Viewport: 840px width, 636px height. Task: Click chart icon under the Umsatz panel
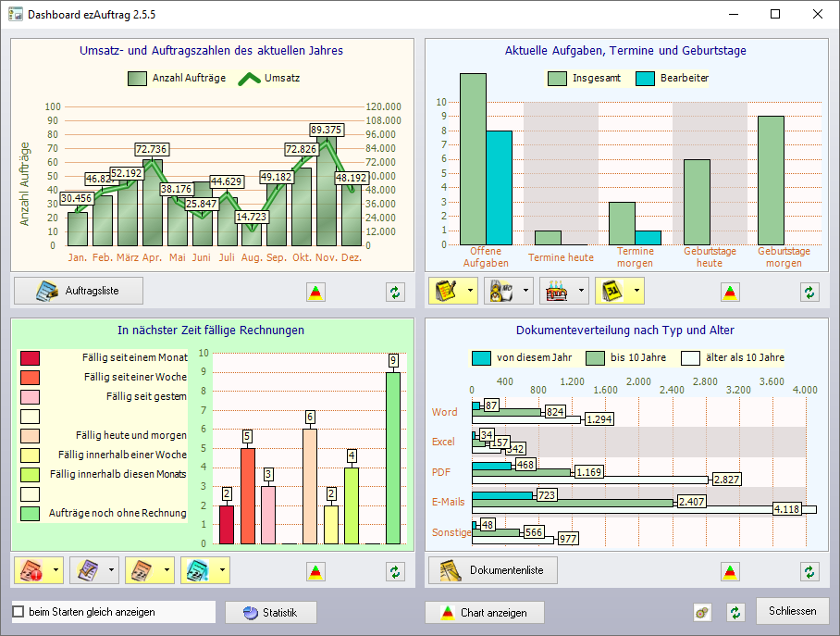tap(315, 293)
